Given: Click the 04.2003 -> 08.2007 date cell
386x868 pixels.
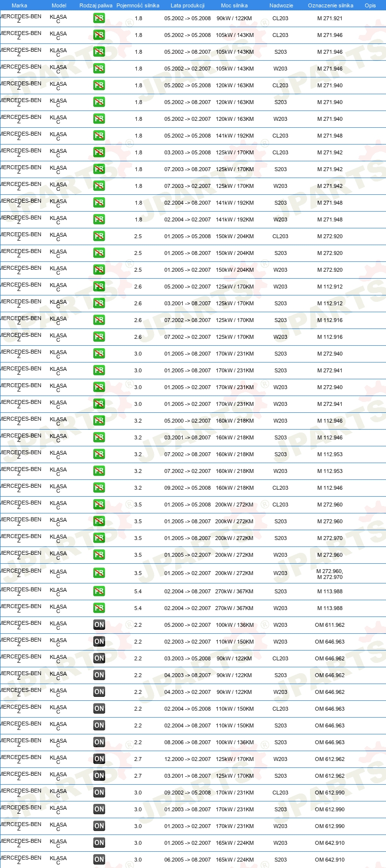Looking at the screenshot, I should pyautogui.click(x=188, y=675).
